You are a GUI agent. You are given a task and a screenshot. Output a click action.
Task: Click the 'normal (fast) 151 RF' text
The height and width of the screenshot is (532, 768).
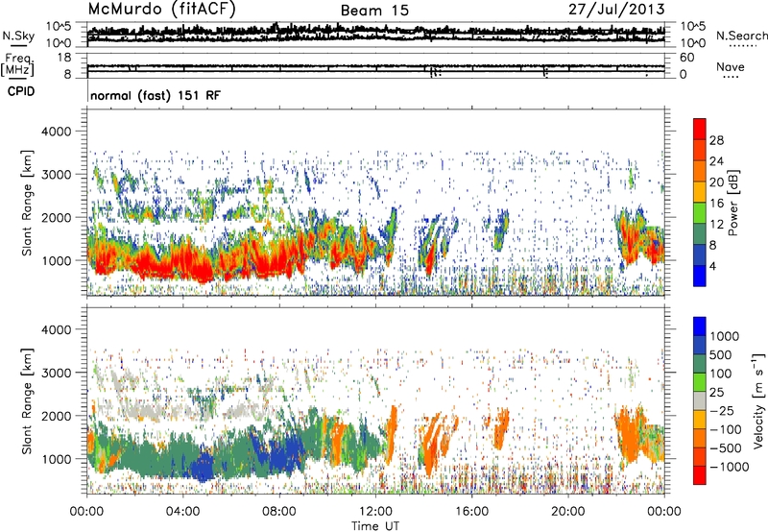coord(156,95)
